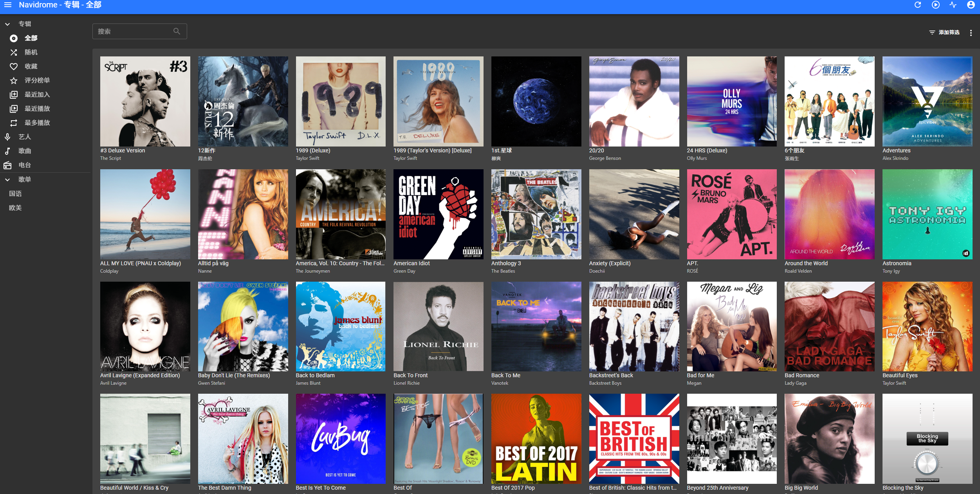Screen dimensions: 980x494
Task: Open the 20/20 George Benson cover
Action: click(x=634, y=101)
